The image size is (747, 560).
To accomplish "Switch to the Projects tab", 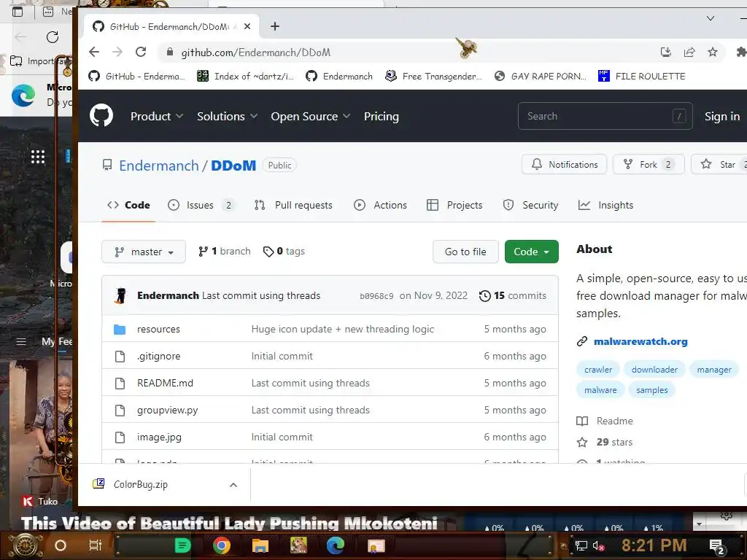I will pyautogui.click(x=454, y=205).
